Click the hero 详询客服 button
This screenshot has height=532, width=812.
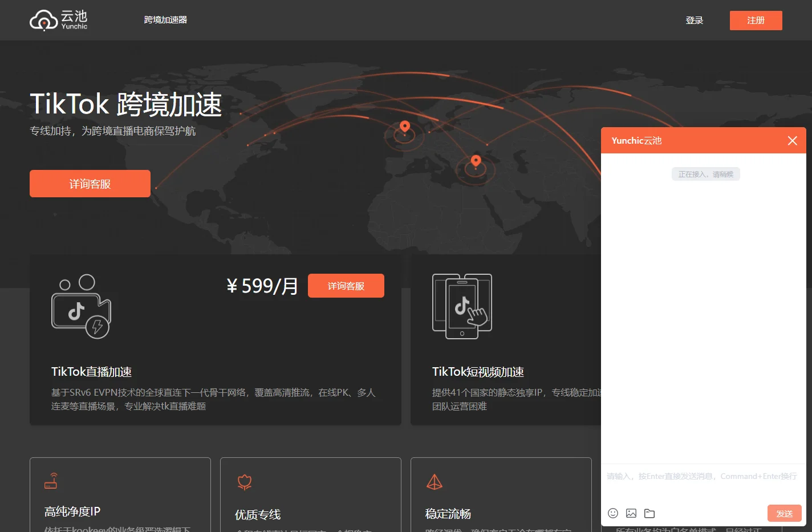coord(90,184)
